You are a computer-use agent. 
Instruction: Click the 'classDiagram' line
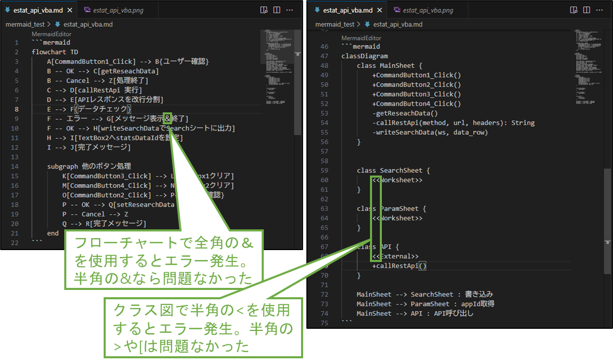(x=365, y=56)
